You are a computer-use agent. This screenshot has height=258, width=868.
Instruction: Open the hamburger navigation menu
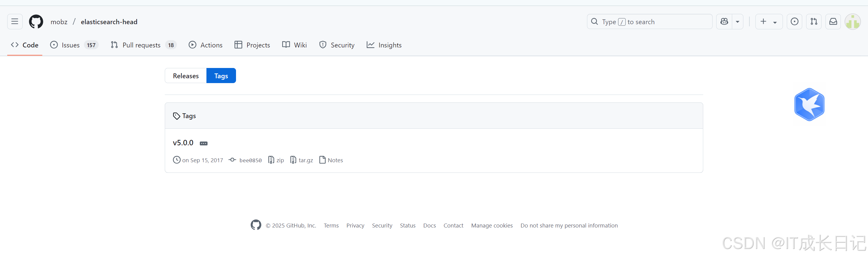pos(15,21)
